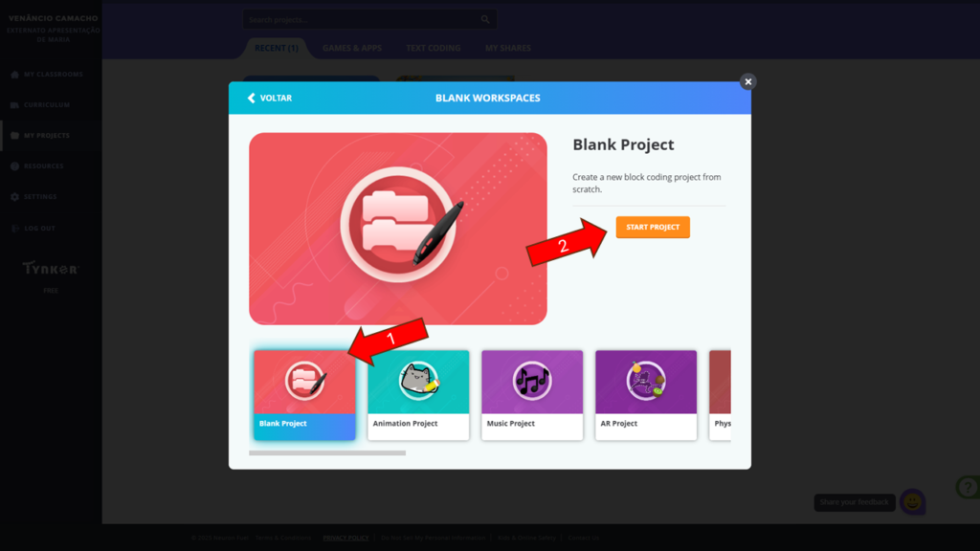Open Resources help icon in sidebar

pyautogui.click(x=15, y=166)
